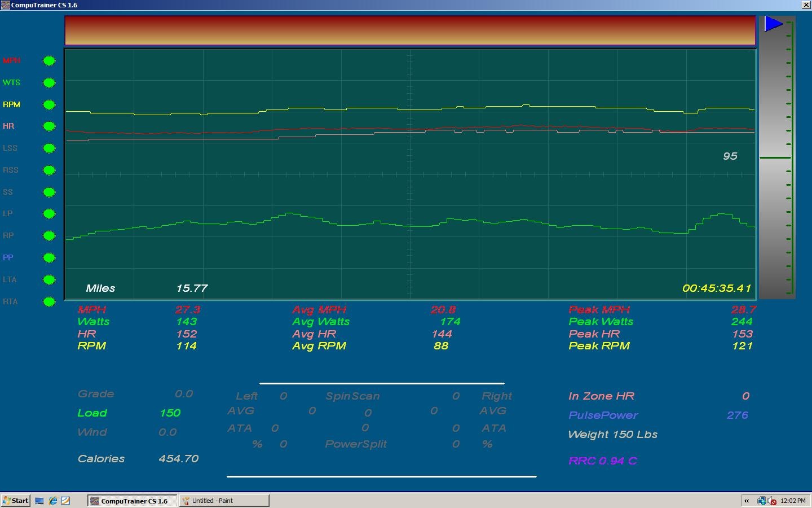
Task: Toggle the MPH trace green indicator
Action: [50, 61]
